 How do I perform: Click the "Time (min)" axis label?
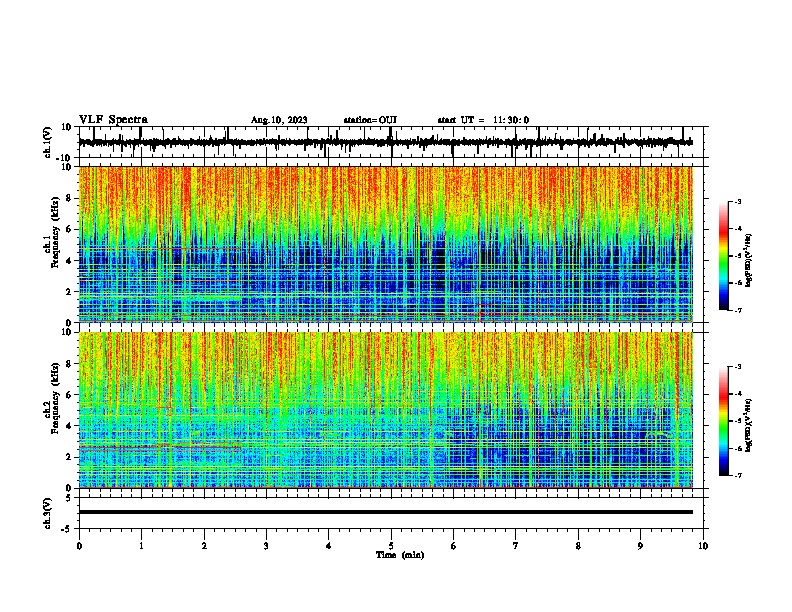[x=400, y=555]
